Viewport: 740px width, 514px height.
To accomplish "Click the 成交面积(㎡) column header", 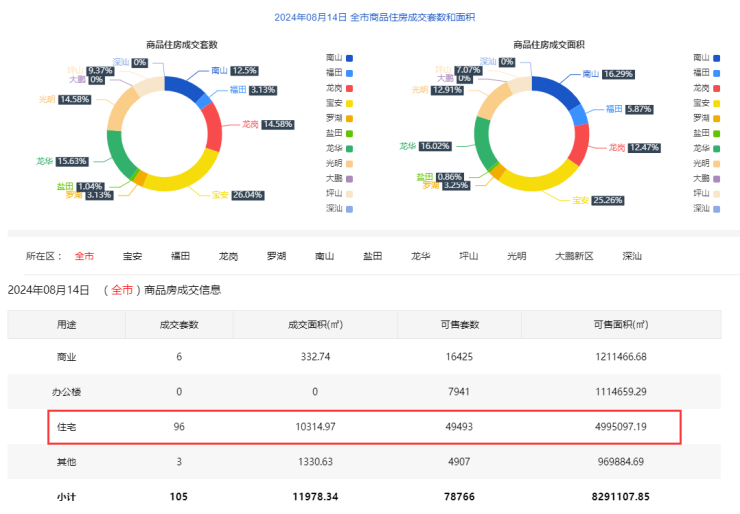I will pyautogui.click(x=315, y=325).
